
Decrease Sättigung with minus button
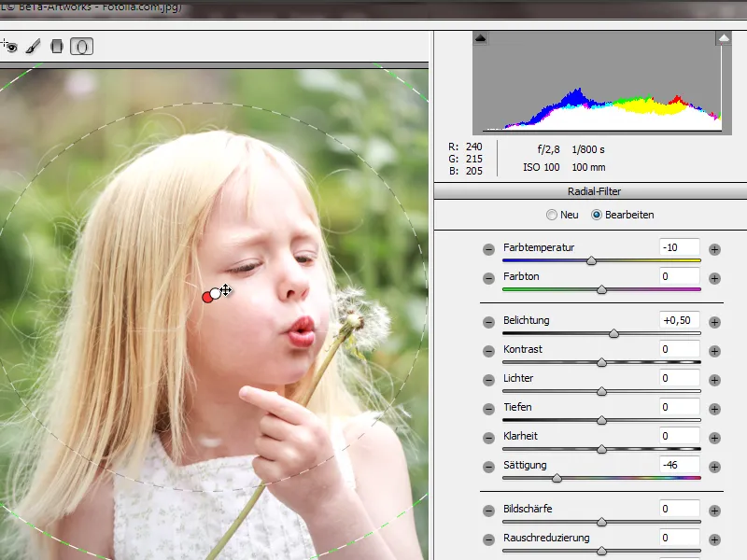pos(488,467)
